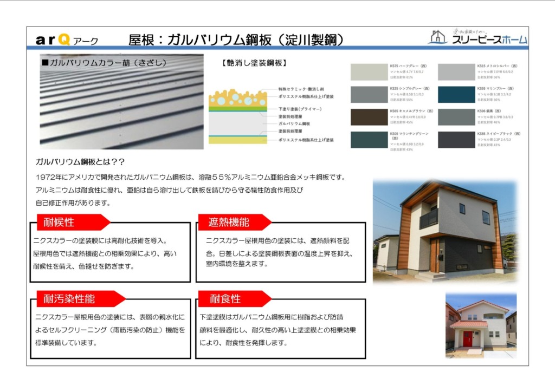Pick the KS25 シンプルグレー swatch
Screen dimensions: 555x392
(369, 94)
